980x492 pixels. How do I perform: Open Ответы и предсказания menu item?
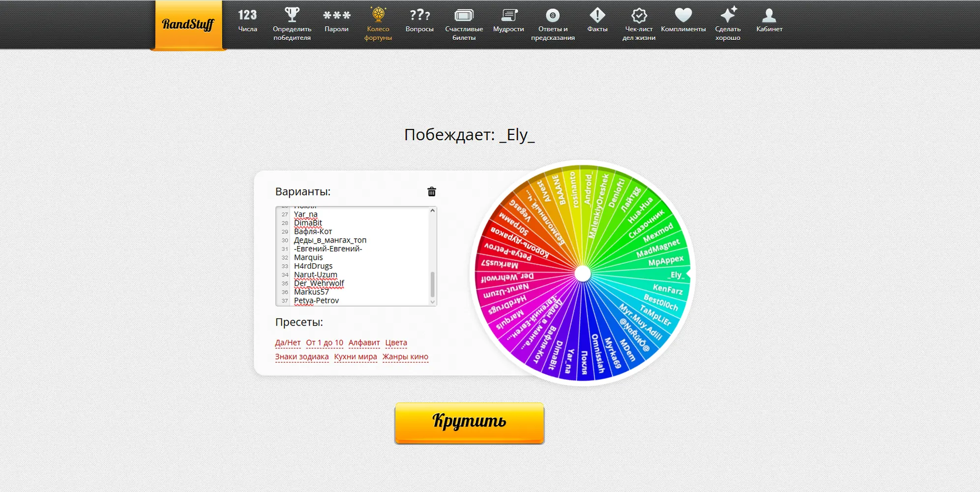point(553,24)
